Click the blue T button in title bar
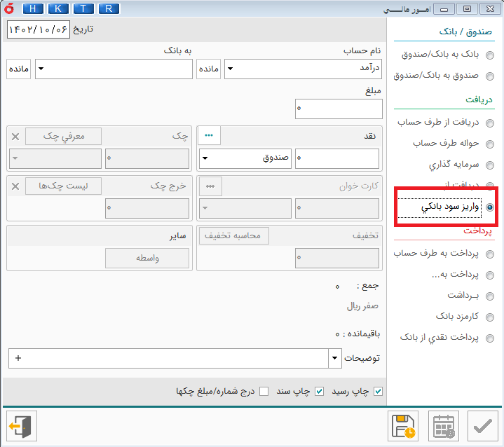The image size is (504, 447). pos(83,8)
